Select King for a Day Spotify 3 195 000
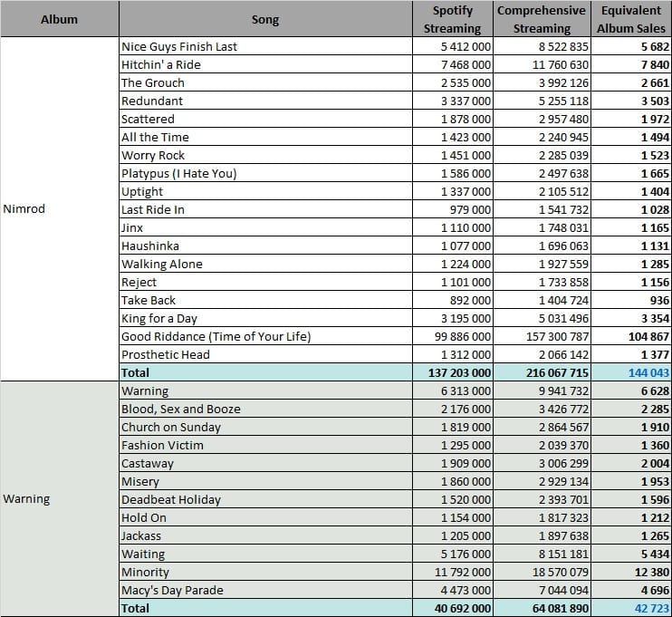This screenshot has height=617, width=672. click(453, 318)
